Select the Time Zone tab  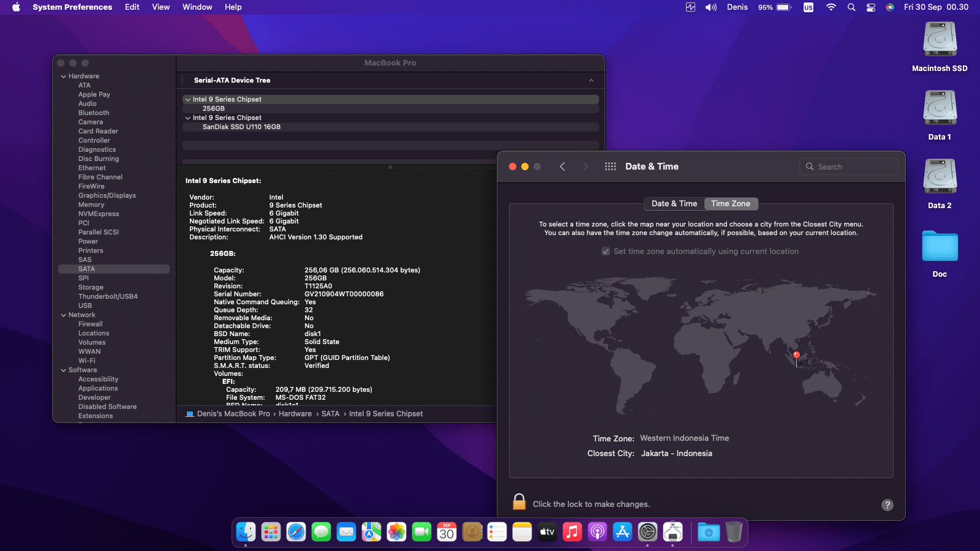tap(731, 204)
